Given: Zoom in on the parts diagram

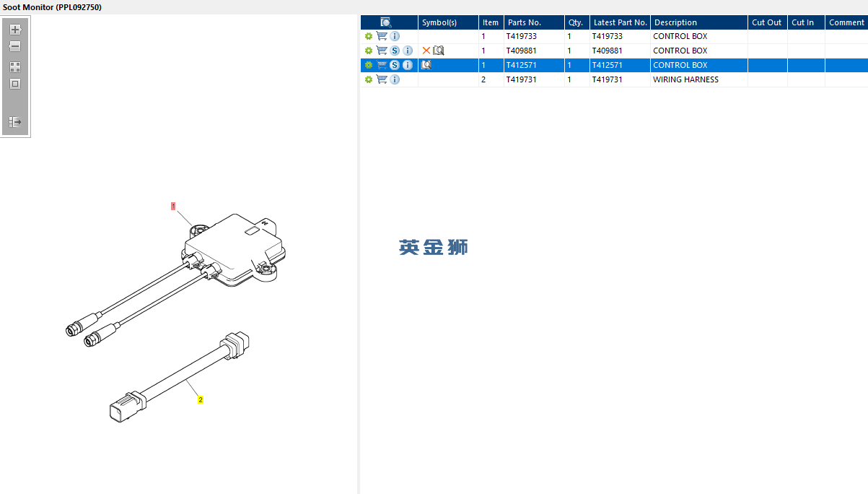Looking at the screenshot, I should coord(15,30).
